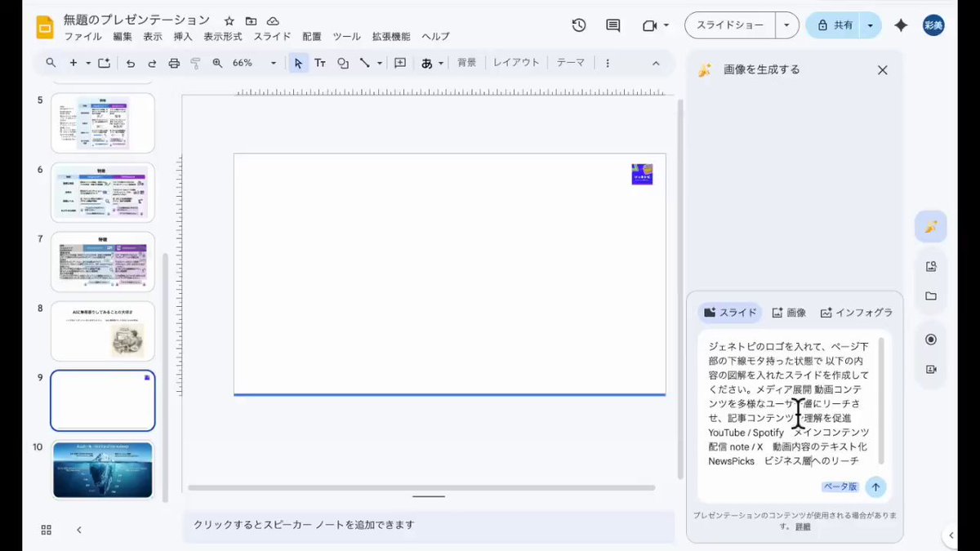Open the comments icon
980x551 pixels.
[x=613, y=25]
